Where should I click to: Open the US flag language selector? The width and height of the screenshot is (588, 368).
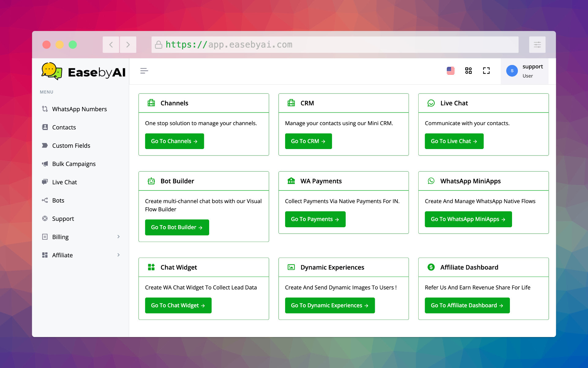click(x=450, y=71)
